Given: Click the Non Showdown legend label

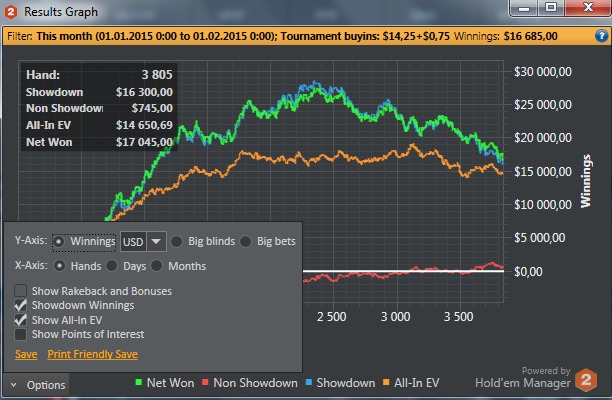Looking at the screenshot, I should coord(255,383).
